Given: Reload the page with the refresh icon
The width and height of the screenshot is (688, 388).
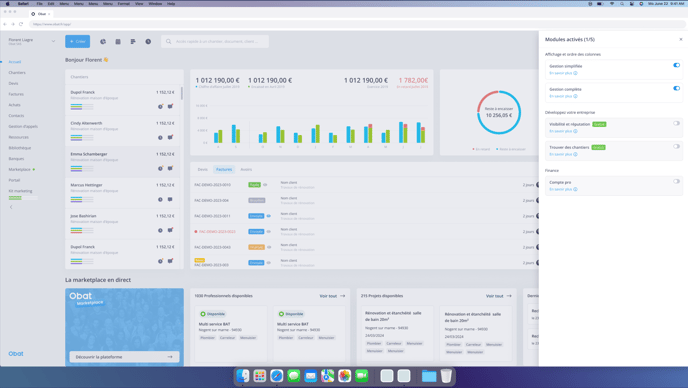Looking at the screenshot, I should point(21,24).
